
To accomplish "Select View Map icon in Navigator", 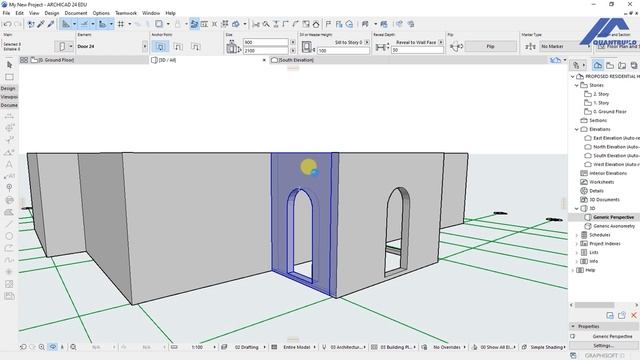I will pyautogui.click(x=610, y=65).
